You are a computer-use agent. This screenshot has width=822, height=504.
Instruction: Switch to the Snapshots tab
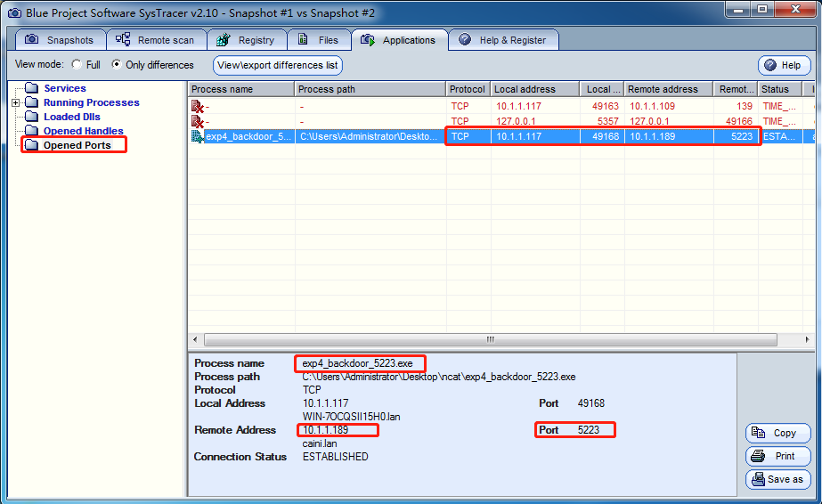pyautogui.click(x=61, y=40)
